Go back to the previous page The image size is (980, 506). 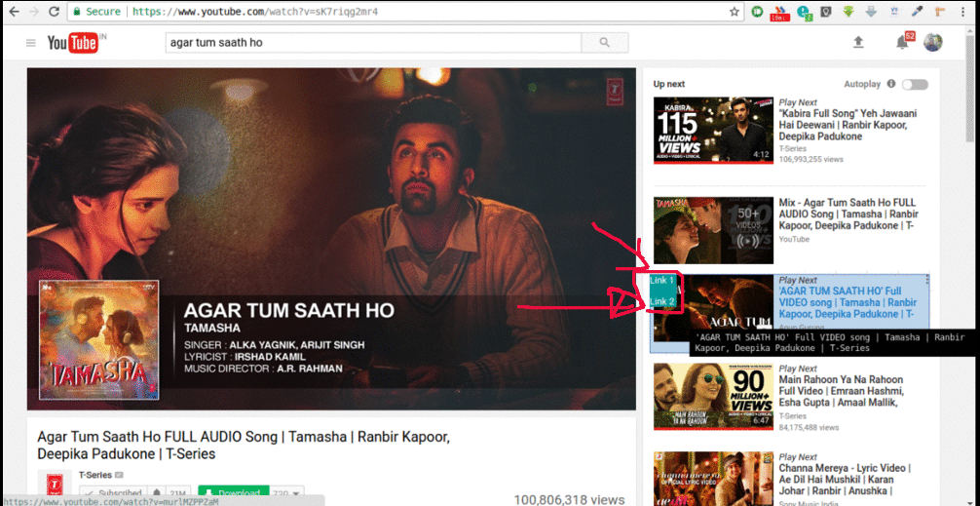point(15,12)
